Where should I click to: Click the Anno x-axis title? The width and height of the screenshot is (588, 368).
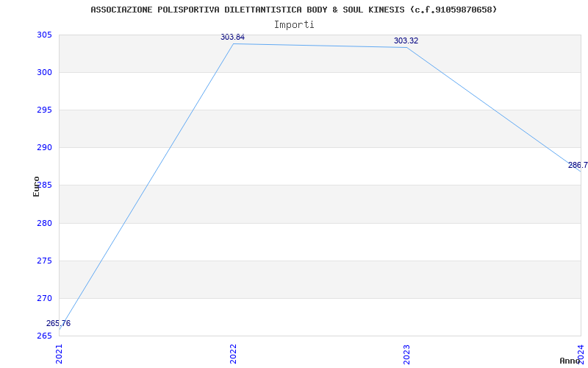click(570, 361)
